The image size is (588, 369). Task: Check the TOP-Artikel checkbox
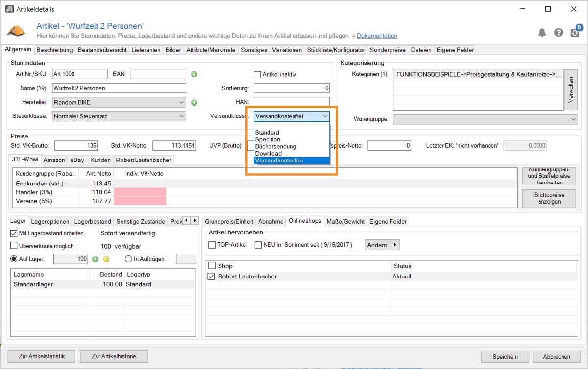(212, 245)
